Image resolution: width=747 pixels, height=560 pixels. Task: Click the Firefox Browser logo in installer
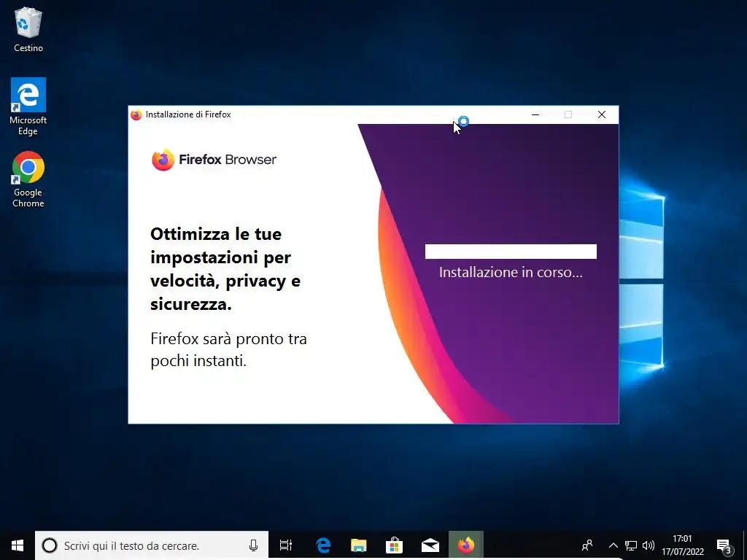(214, 160)
